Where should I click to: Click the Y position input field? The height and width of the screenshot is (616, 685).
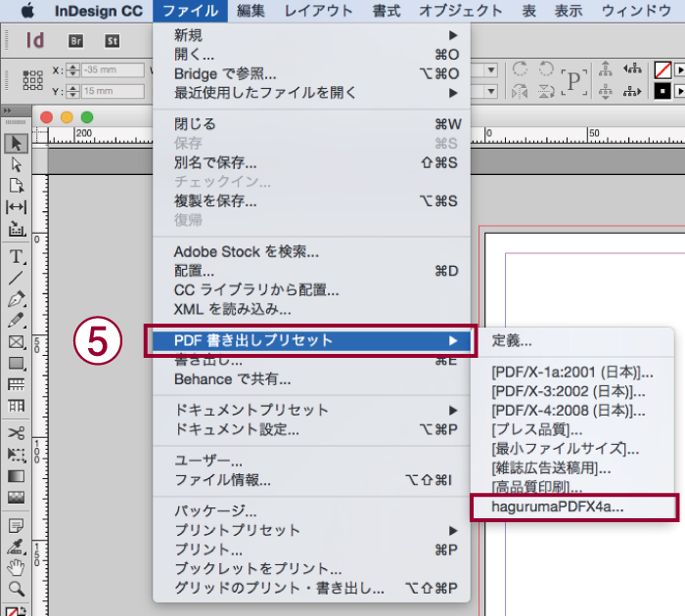113,91
